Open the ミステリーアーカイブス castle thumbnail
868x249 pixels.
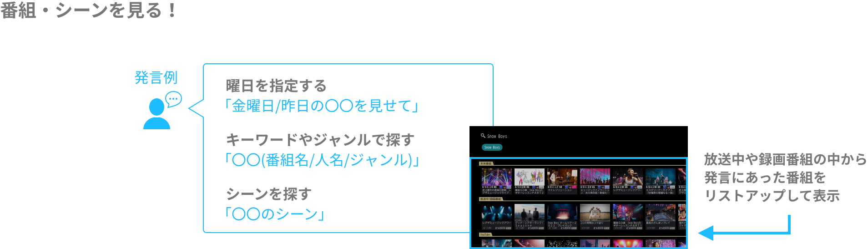pos(660,177)
